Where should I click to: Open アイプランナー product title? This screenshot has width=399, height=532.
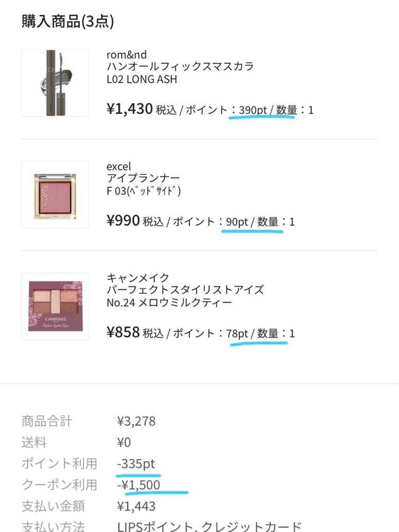[x=143, y=179]
